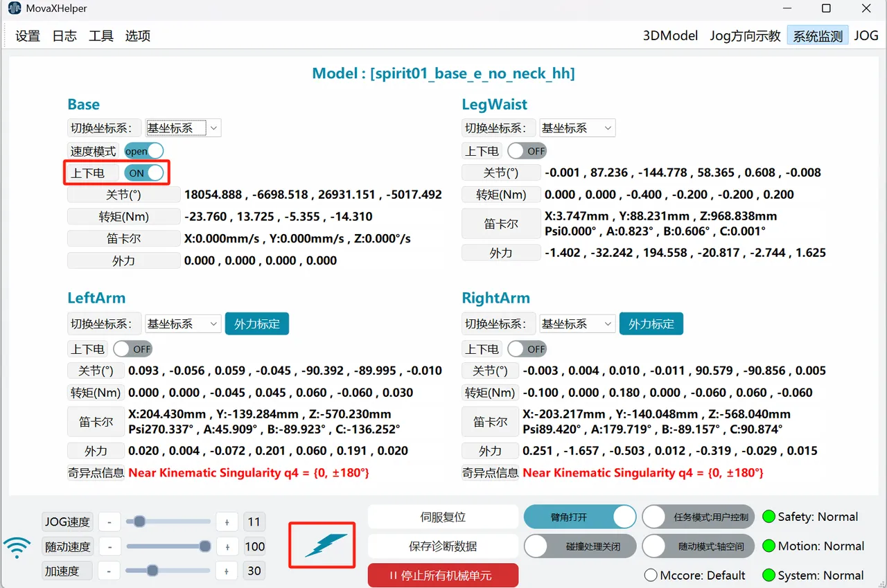
Task: Click the lightning bolt power icon
Action: click(327, 545)
